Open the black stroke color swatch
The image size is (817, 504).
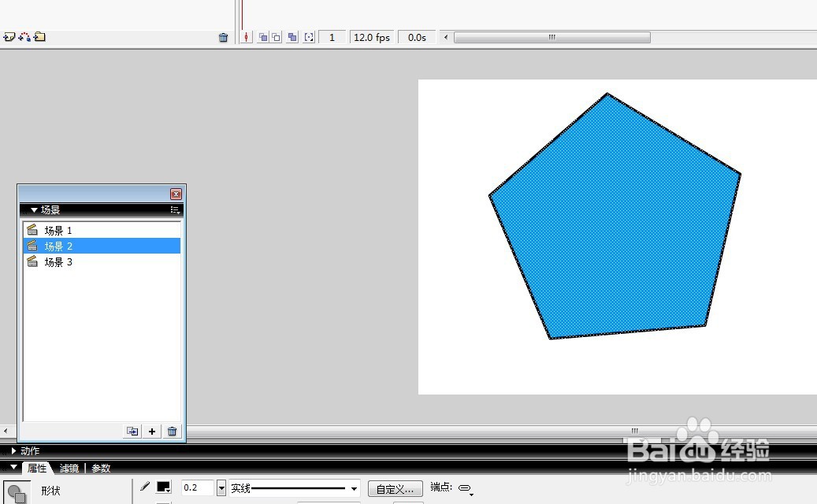[x=164, y=487]
